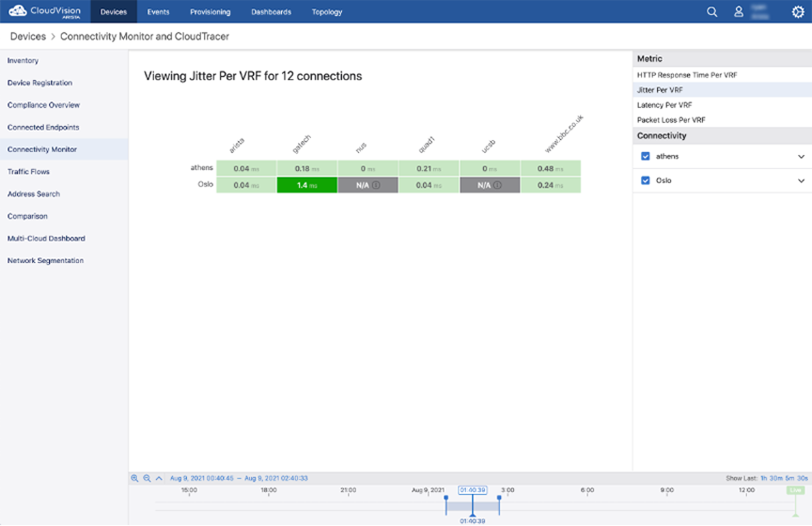Screen dimensions: 812x526
Task: Click info icon in Oslo nus cell
Action: point(377,185)
